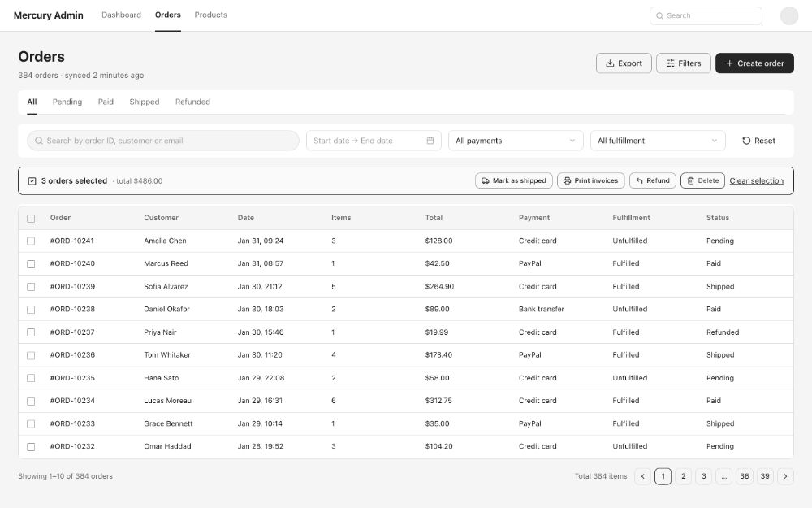Click Create order button
This screenshot has width=812, height=508.
click(x=754, y=63)
